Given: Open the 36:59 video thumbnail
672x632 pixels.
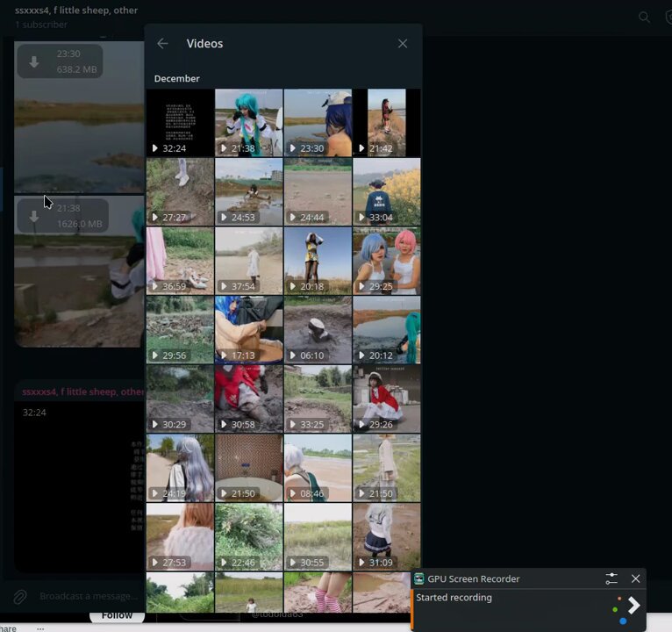Looking at the screenshot, I should click(x=180, y=261).
